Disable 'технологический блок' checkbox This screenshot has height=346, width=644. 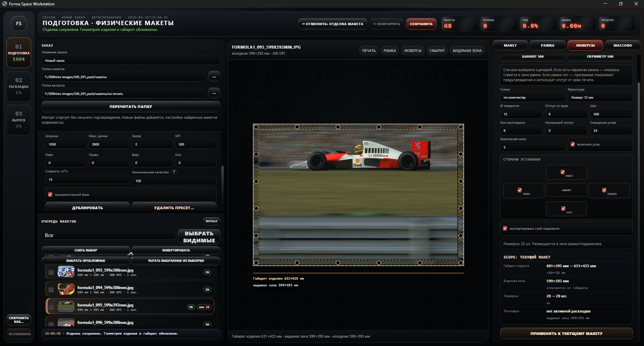50,195
